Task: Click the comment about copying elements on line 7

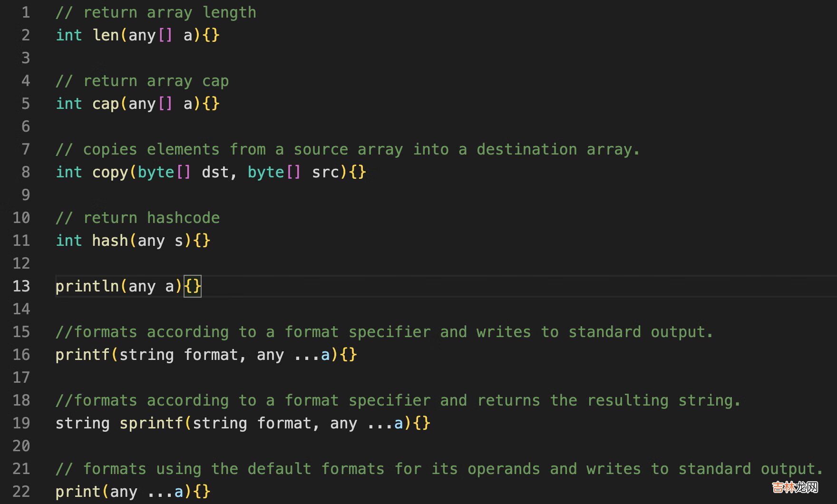Action: pos(348,149)
